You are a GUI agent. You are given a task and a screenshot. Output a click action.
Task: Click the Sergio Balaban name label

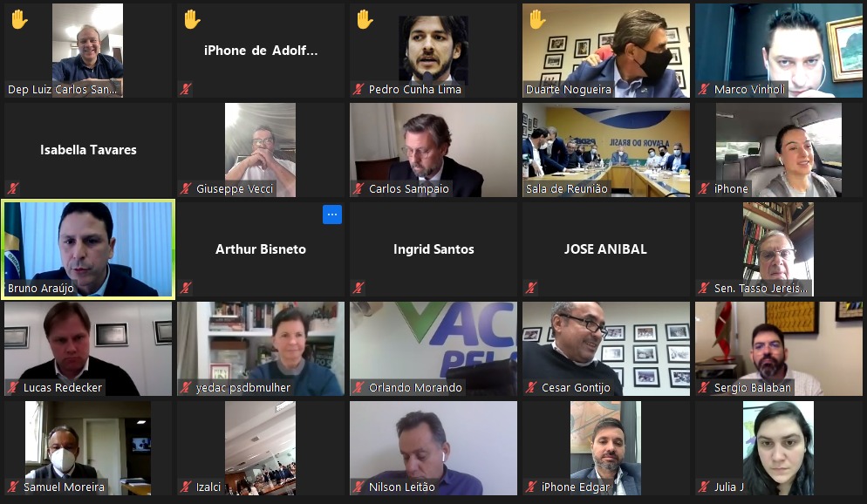[x=753, y=387]
